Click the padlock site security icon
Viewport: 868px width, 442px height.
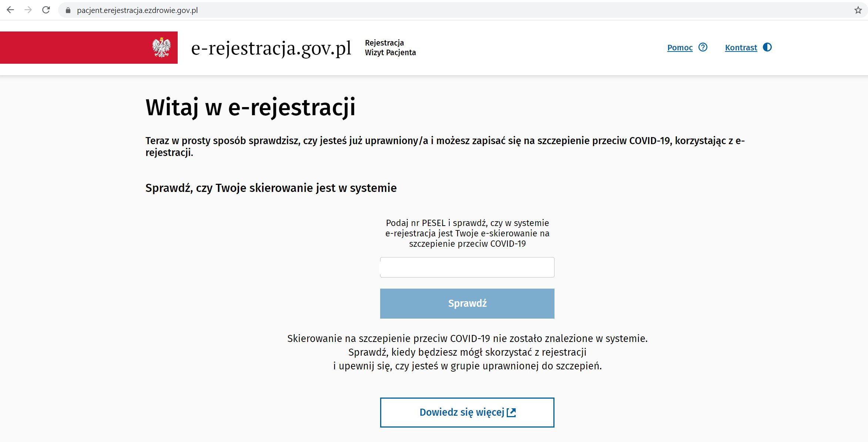click(x=68, y=10)
